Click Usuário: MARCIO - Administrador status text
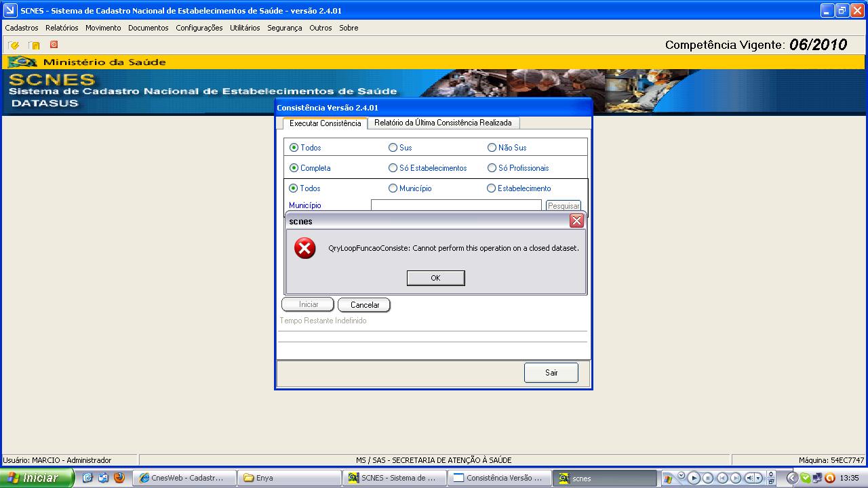Screen dimensions: 868x488 (57, 460)
